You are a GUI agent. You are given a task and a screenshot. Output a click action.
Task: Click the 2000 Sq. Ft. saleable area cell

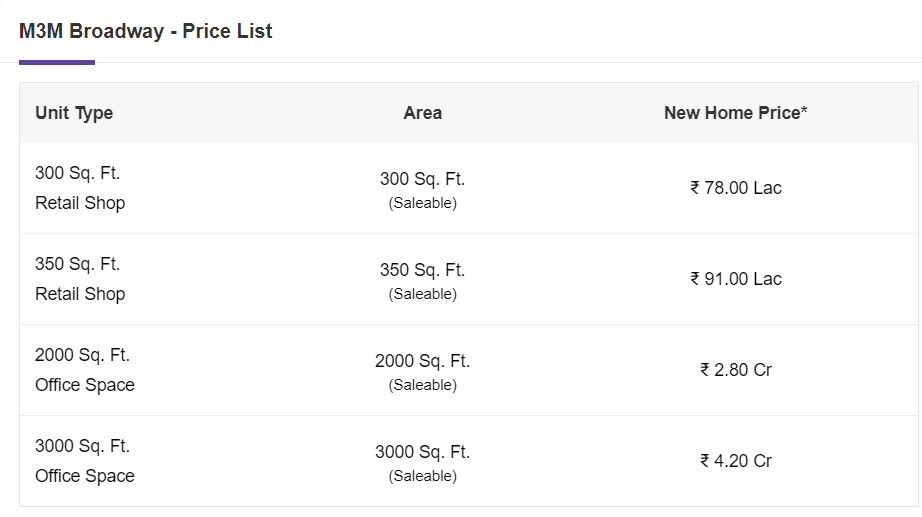pyautogui.click(x=422, y=372)
